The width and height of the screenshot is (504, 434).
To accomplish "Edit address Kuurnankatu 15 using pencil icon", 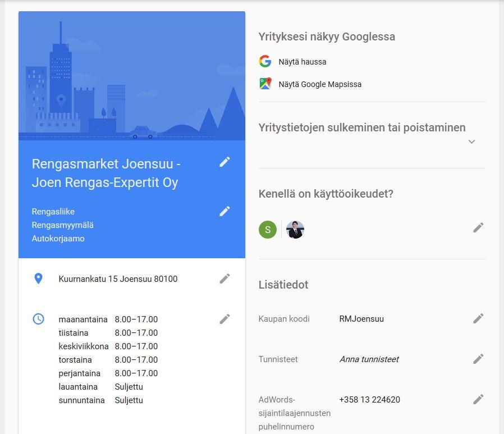I will 224,278.
